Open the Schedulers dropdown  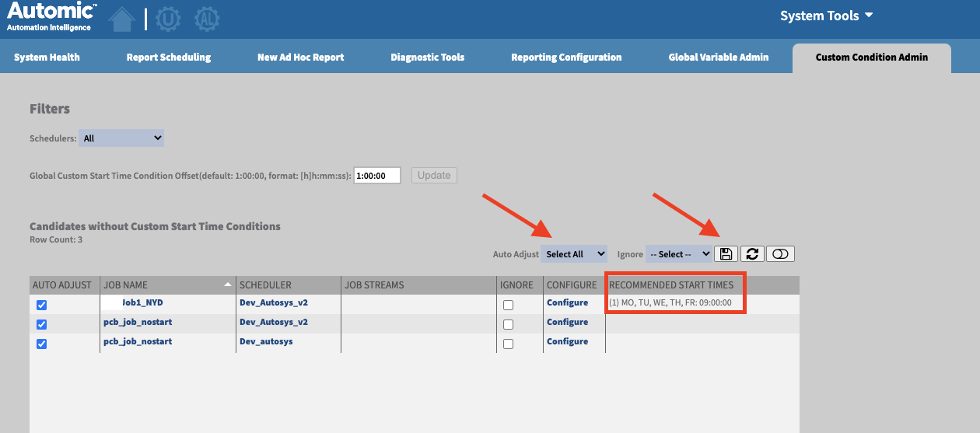(121, 138)
